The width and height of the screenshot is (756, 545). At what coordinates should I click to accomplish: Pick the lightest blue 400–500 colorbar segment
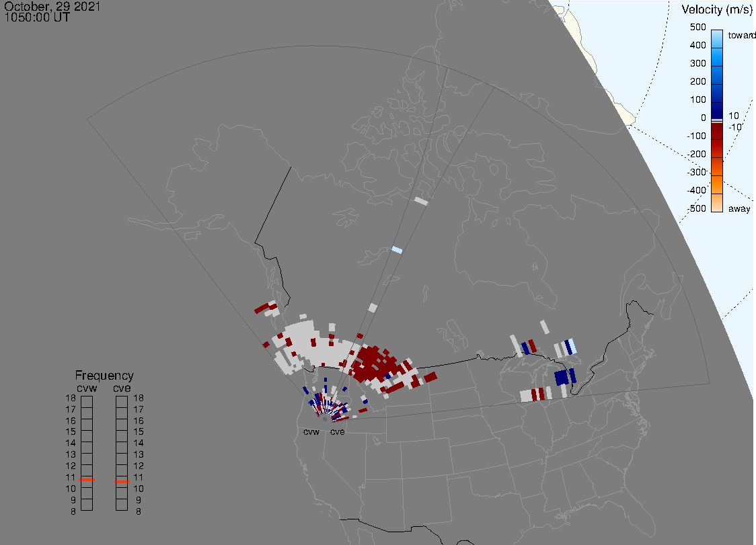pos(717,39)
